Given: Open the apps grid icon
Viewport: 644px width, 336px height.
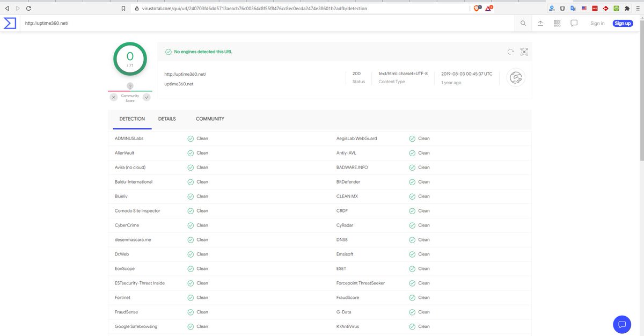Looking at the screenshot, I should 557,24.
